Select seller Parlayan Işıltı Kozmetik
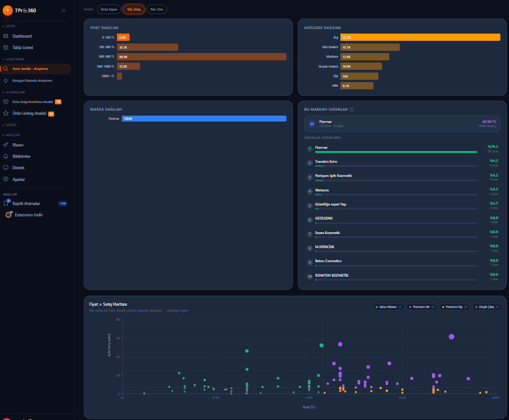 coord(402,177)
